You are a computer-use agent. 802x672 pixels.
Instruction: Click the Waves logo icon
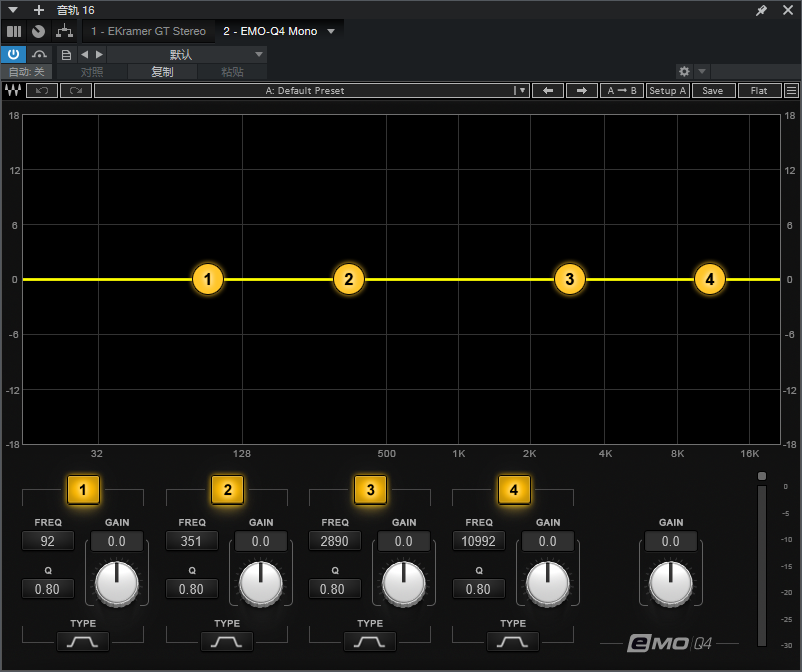point(14,91)
